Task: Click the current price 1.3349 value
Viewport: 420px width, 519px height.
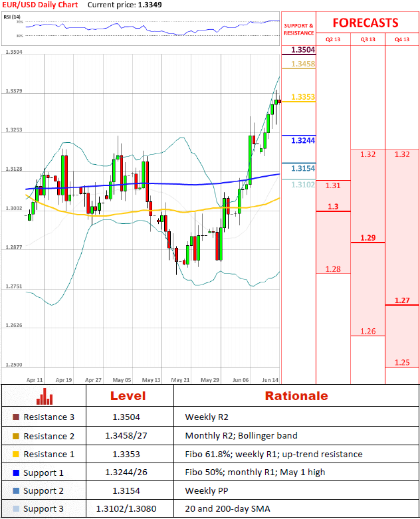Action: 150,5
